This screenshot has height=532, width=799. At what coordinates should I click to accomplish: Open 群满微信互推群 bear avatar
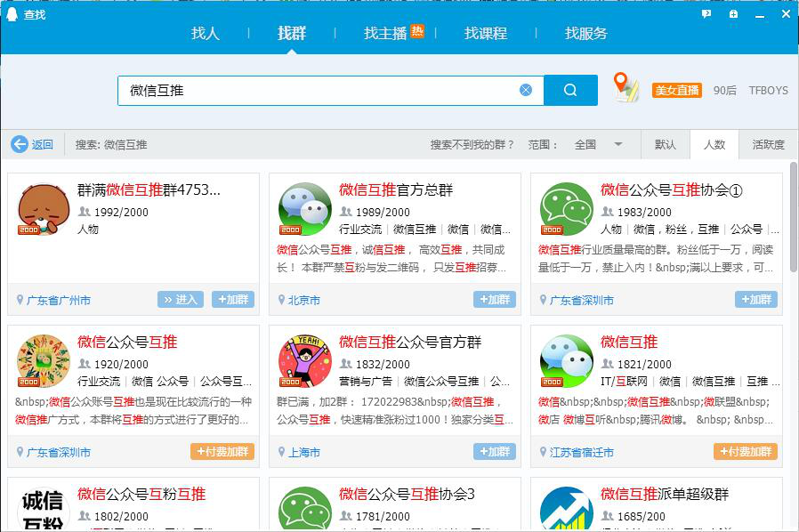click(x=44, y=209)
